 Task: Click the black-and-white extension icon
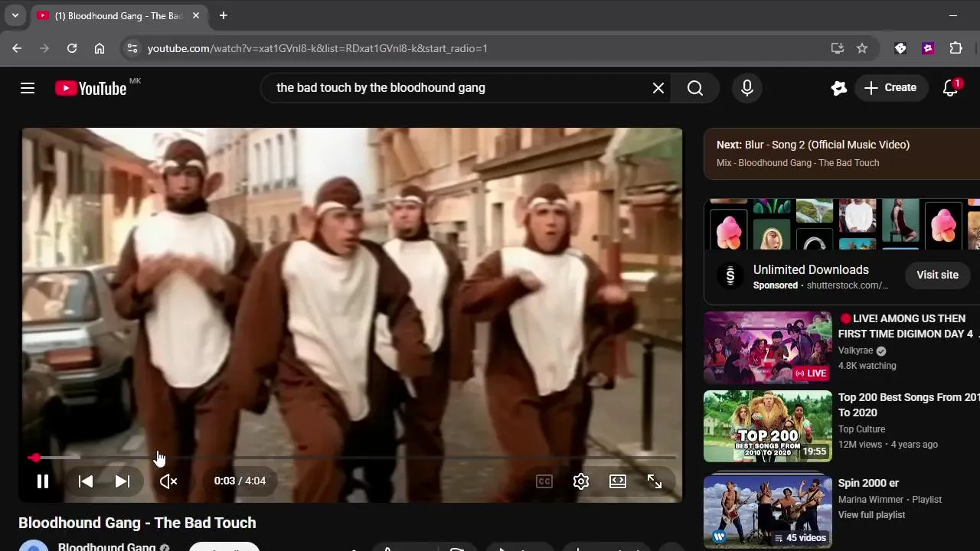coord(900,48)
